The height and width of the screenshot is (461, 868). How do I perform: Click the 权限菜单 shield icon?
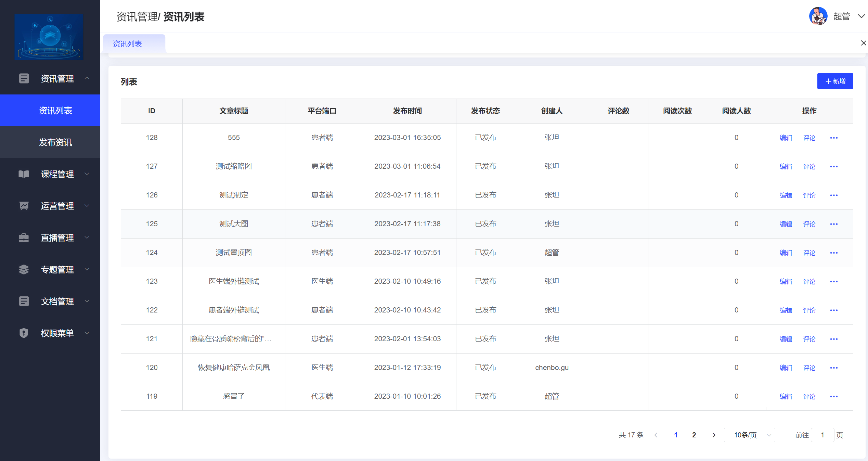pyautogui.click(x=24, y=333)
